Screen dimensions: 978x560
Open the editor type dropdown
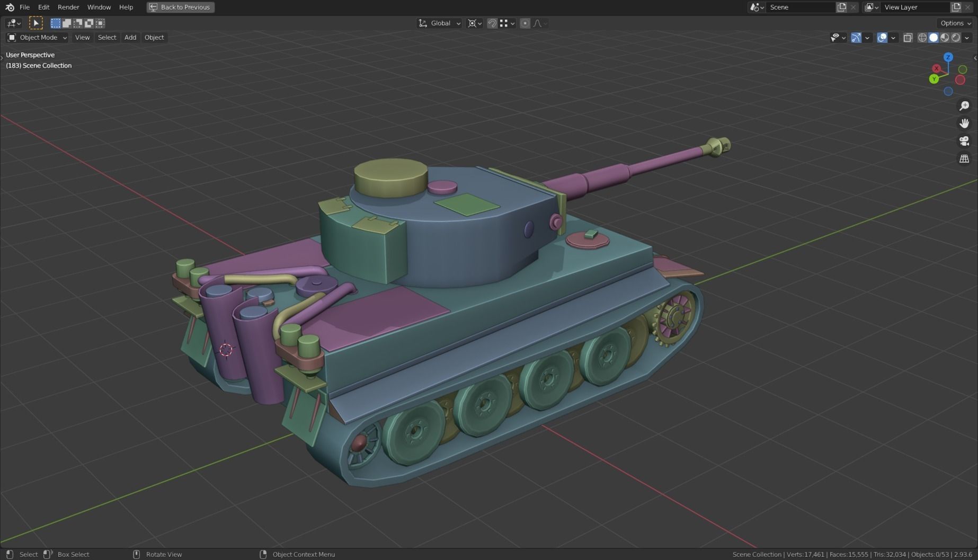coord(13,23)
